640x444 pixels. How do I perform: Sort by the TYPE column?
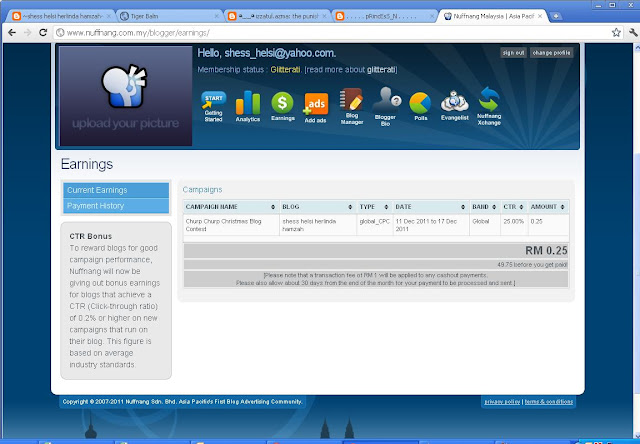tap(374, 207)
